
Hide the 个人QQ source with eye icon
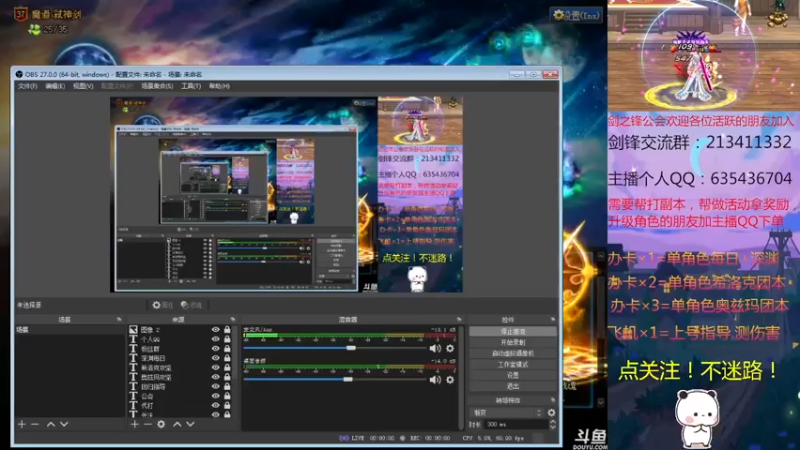click(215, 339)
